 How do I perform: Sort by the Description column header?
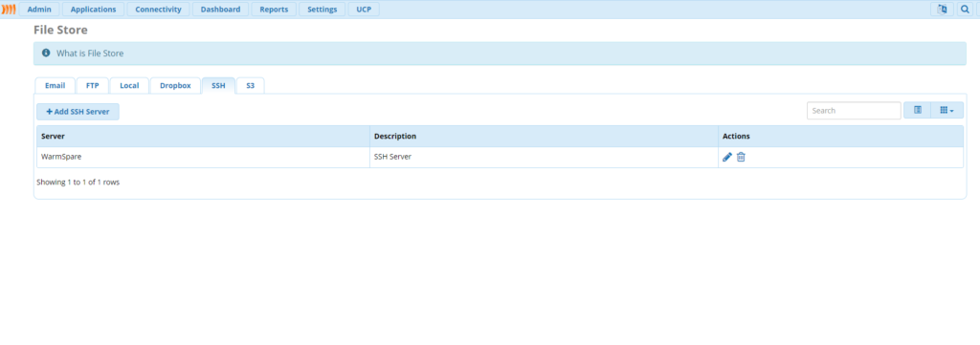(544, 136)
